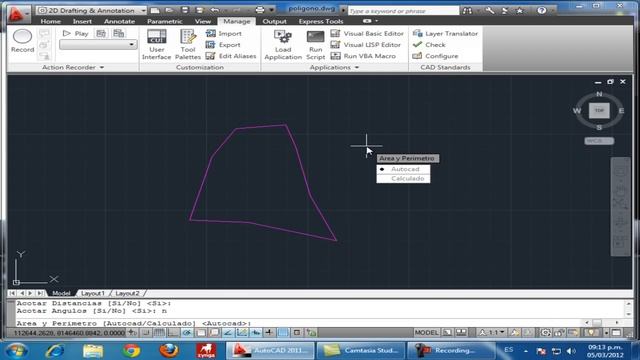
Task: Click the binoculars search icon
Action: (x=467, y=11)
